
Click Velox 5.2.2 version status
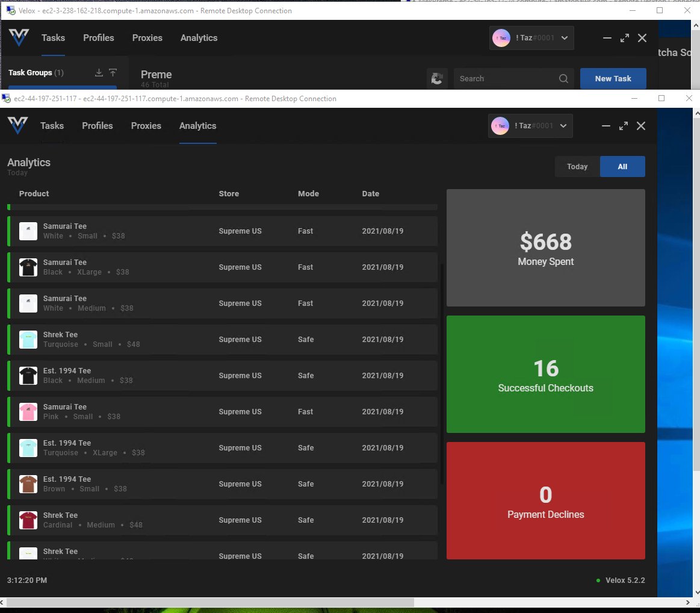pyautogui.click(x=621, y=580)
